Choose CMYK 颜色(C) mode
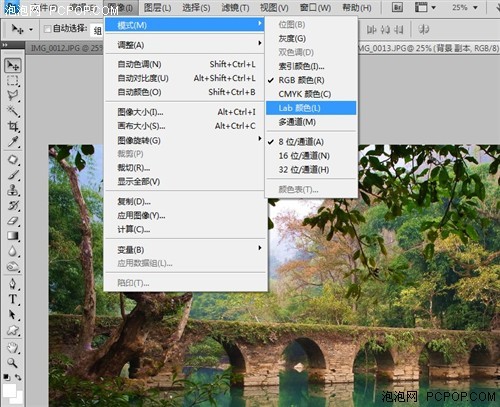This screenshot has width=500, height=407. tap(311, 94)
